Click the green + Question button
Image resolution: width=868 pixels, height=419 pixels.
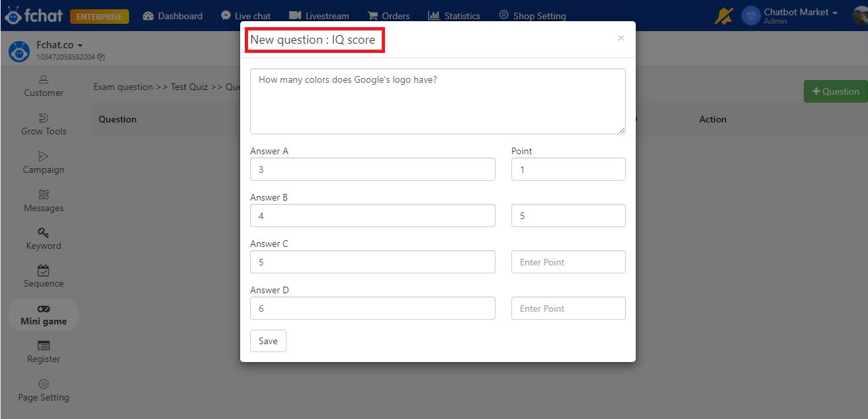(836, 91)
